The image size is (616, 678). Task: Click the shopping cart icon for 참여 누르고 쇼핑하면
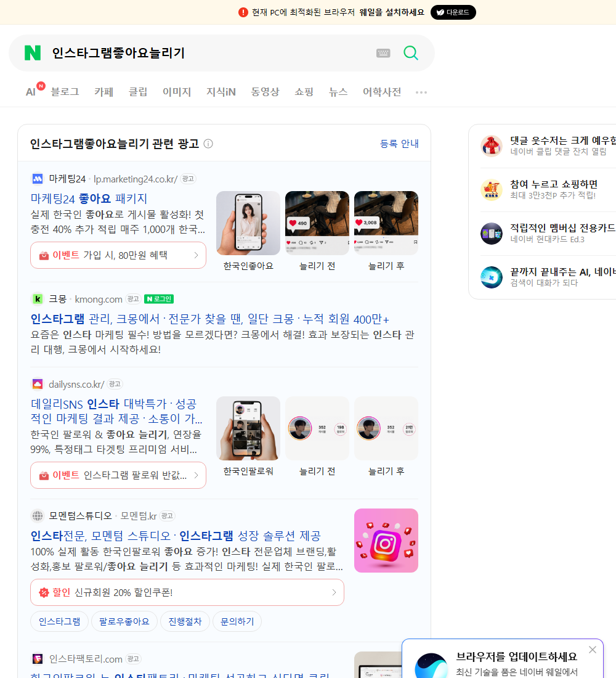point(492,190)
